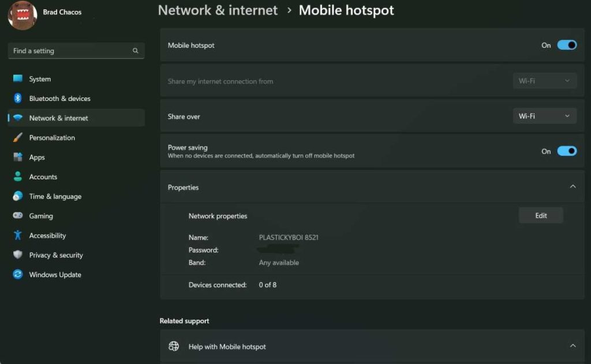The image size is (591, 364).
Task: Click the Time & language globe icon
Action: point(18,197)
